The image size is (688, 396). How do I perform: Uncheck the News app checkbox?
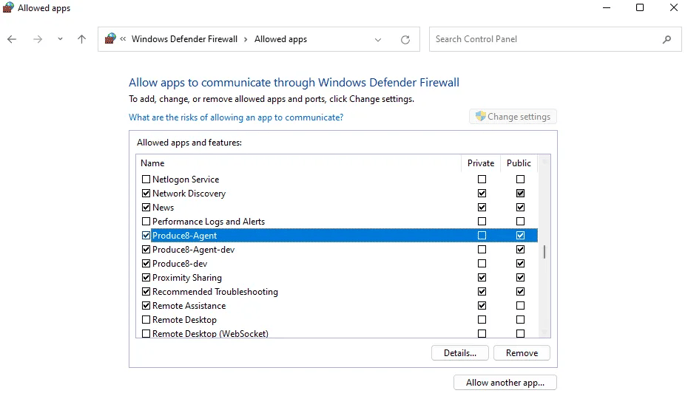[x=146, y=207]
